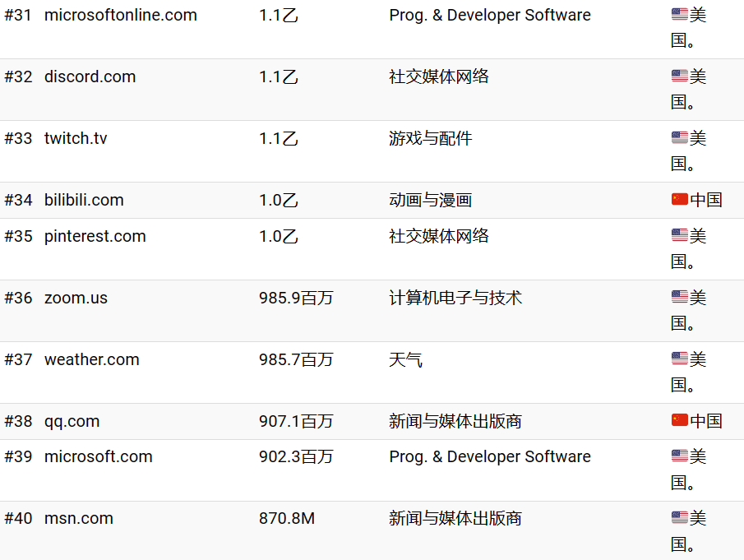Click the US flag in the discord.com row
The image size is (744, 560).
pos(679,76)
